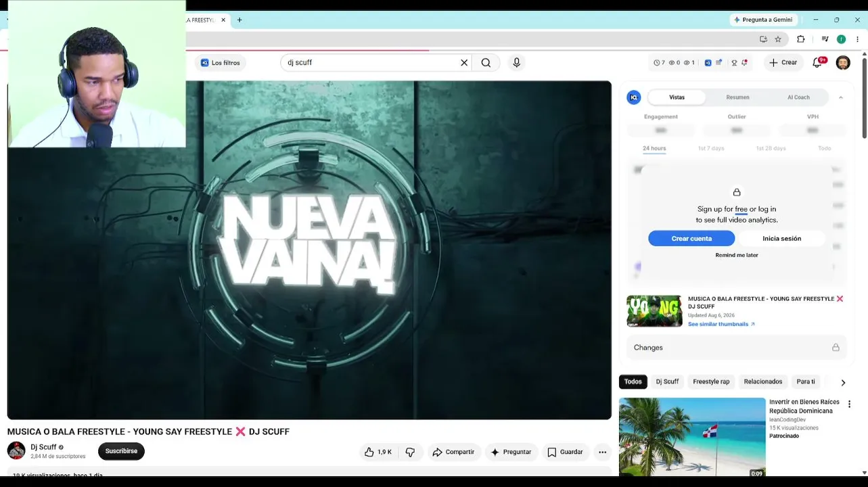The image size is (868, 487).
Task: Submit search with magnifying glass icon
Action: [x=486, y=63]
